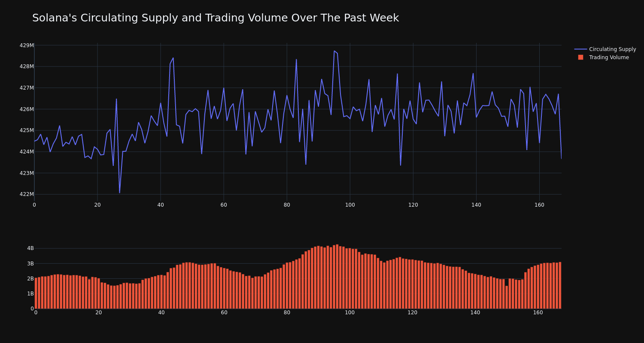Viewport: 644px width, 343px height.
Task: Click the 429M y-axis label
Action: (27, 45)
